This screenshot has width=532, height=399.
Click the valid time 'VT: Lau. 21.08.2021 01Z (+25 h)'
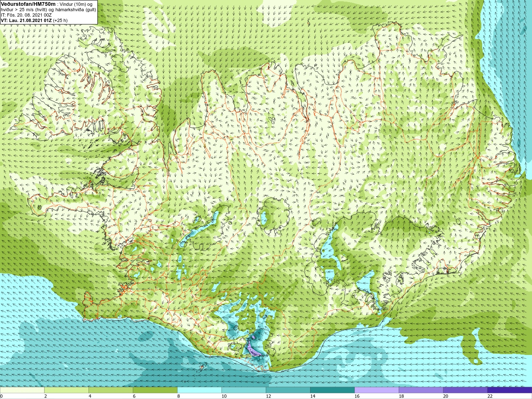click(34, 20)
